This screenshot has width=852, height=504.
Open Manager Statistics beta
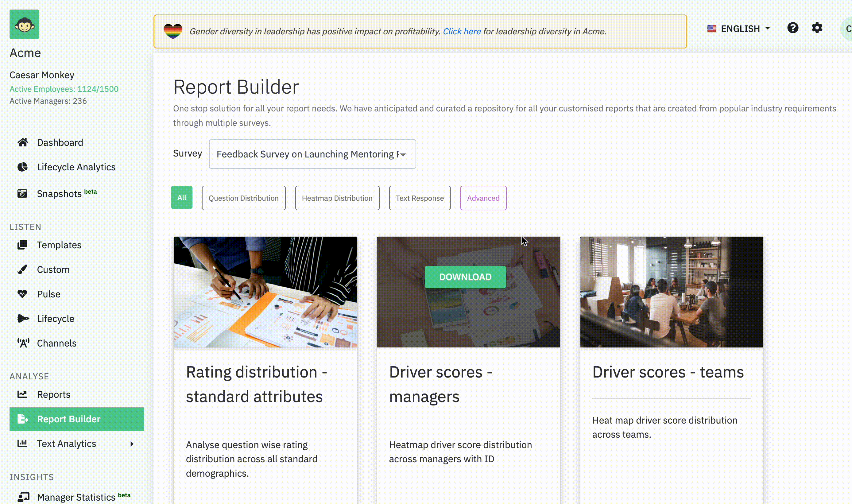(x=83, y=497)
